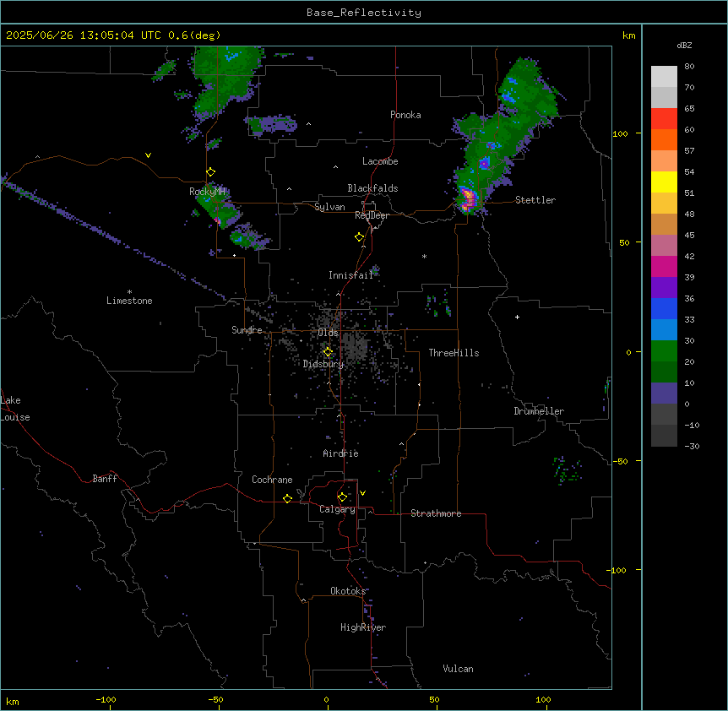Click the 65 value on the dBZ legend
This screenshot has height=711, width=728.
[x=689, y=108]
